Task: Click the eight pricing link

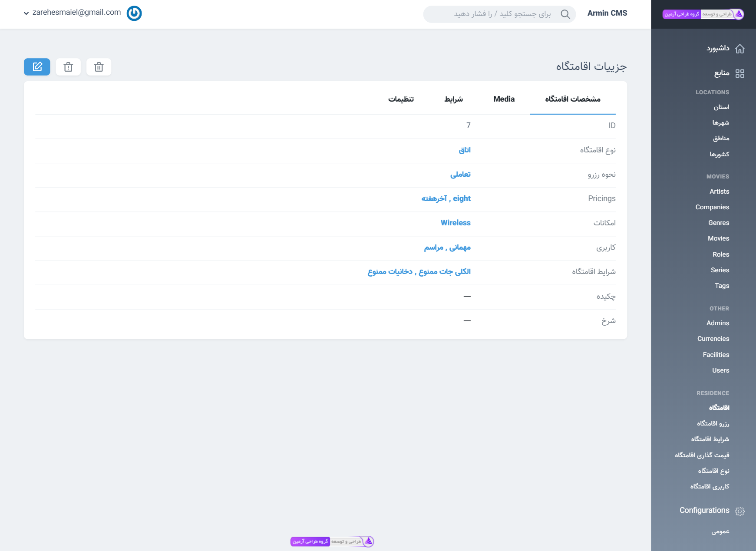Action: coord(462,198)
